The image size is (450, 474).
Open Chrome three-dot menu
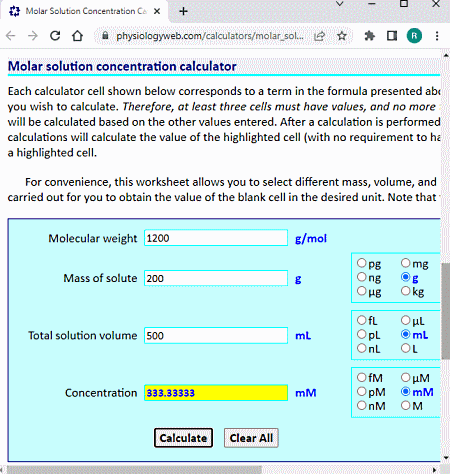tap(437, 36)
